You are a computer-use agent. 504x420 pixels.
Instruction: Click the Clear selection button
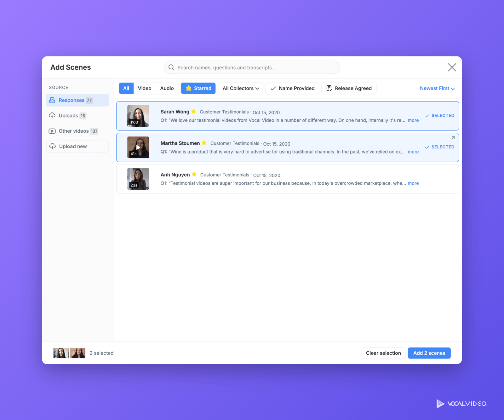tap(383, 353)
